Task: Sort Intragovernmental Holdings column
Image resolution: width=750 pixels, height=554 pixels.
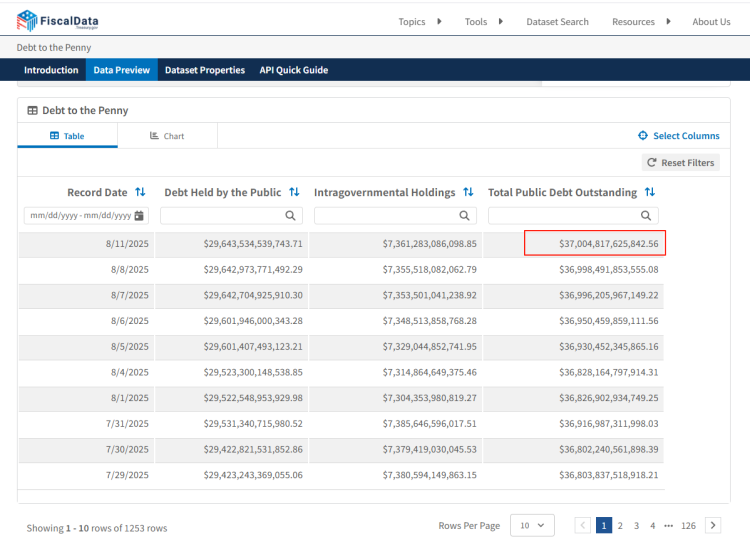Action: (x=468, y=192)
